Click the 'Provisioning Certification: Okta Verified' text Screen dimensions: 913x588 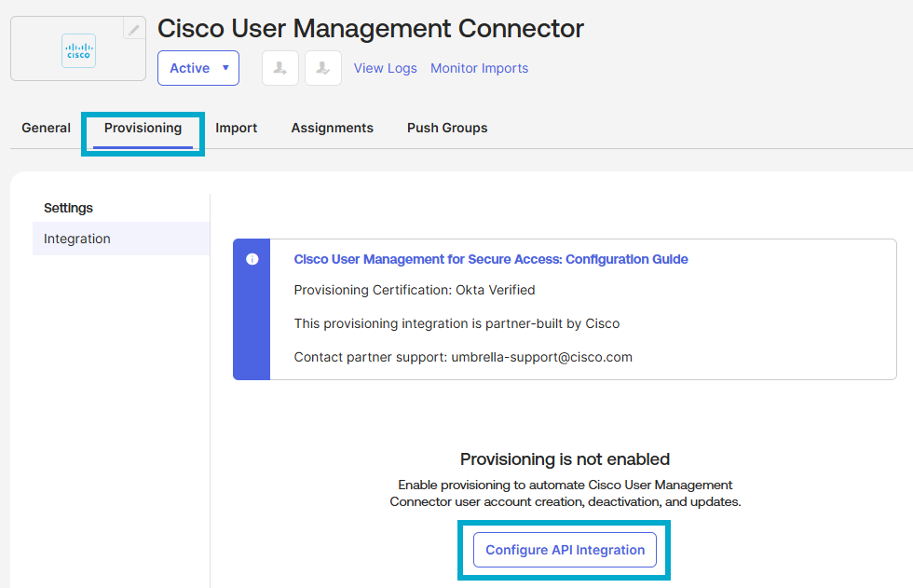coord(415,290)
